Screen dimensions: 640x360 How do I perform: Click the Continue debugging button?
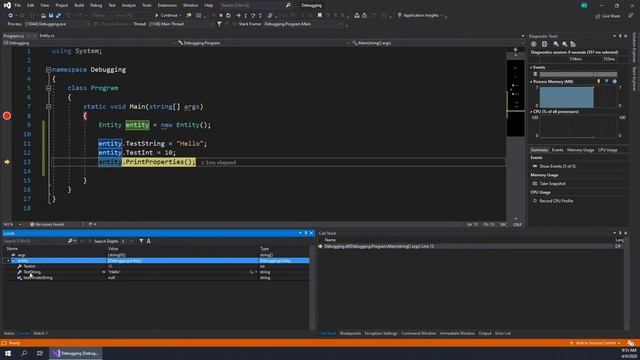click(x=168, y=16)
